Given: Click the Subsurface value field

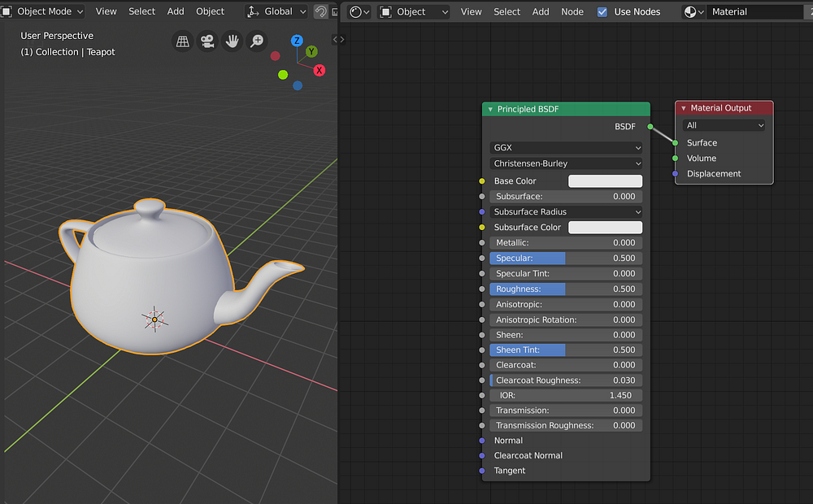Looking at the screenshot, I should (x=566, y=197).
